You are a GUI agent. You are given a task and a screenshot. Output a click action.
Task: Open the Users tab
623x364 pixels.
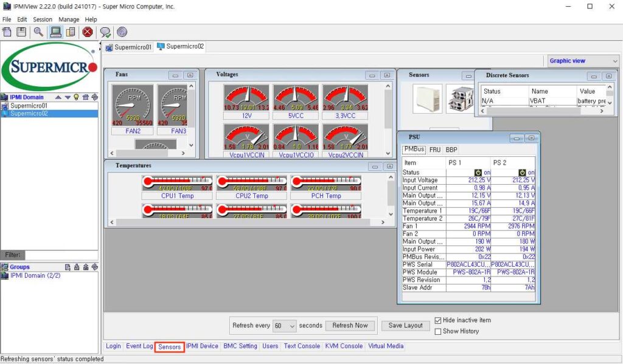(x=270, y=346)
